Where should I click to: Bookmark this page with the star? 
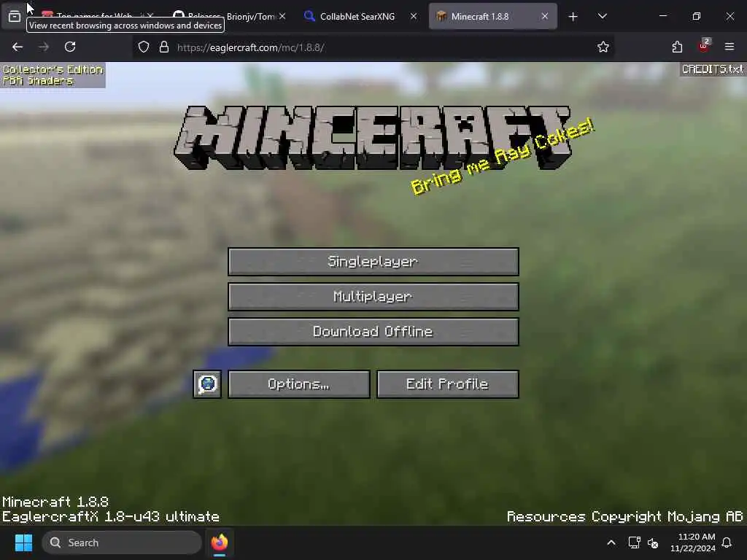(x=603, y=47)
